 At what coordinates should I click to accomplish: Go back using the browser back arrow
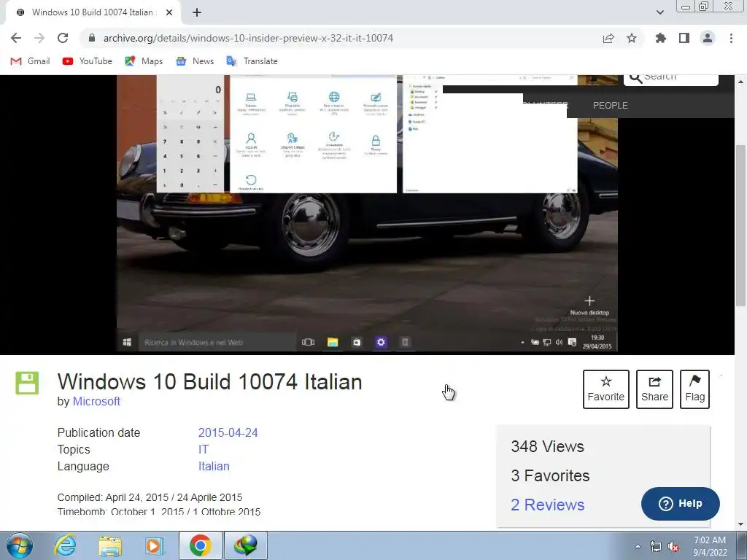[16, 38]
